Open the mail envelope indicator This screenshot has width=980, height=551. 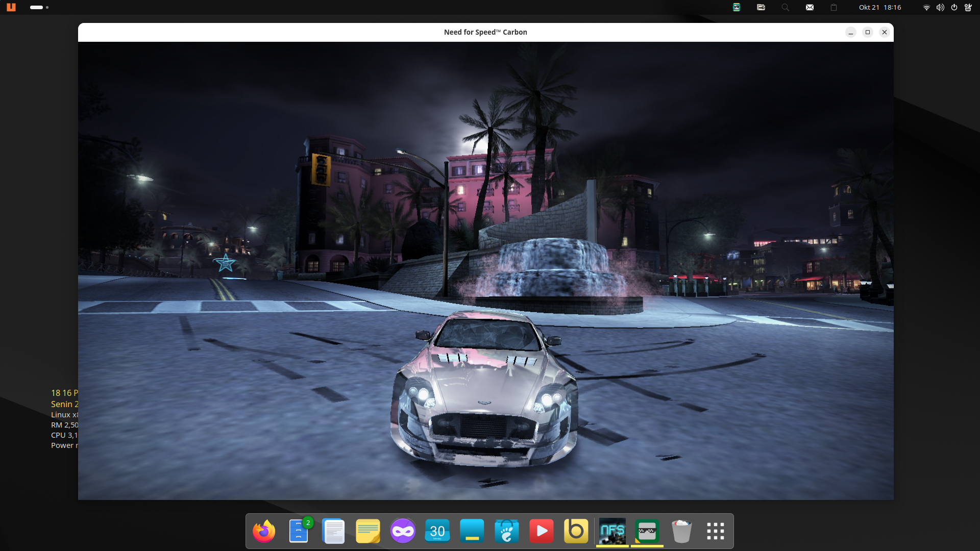(810, 7)
